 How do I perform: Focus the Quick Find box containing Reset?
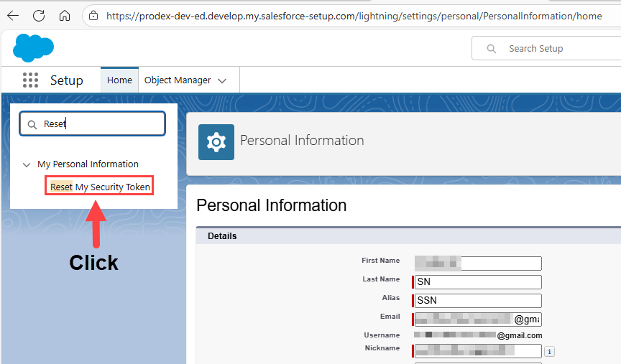[101, 124]
